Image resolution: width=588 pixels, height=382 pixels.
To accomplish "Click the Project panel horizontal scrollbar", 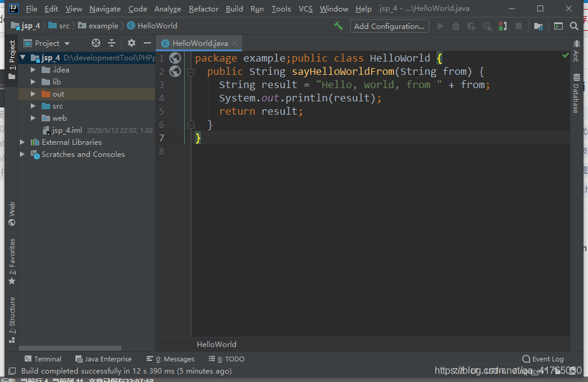I will tap(70, 348).
